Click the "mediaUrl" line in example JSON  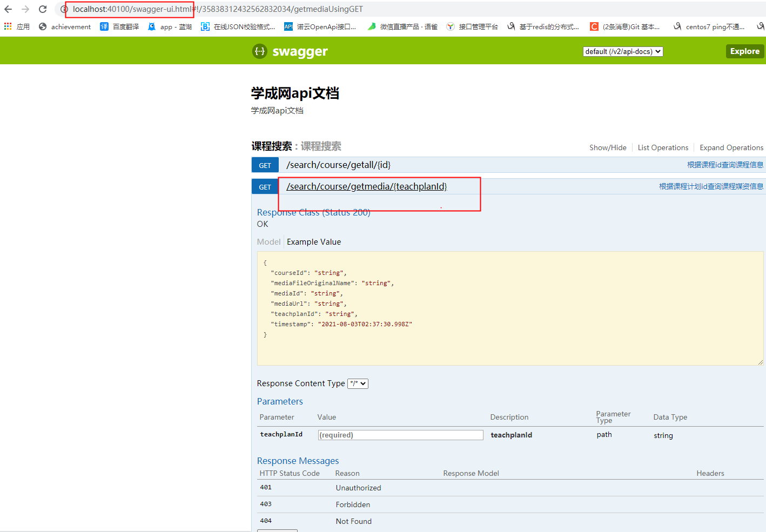point(309,304)
